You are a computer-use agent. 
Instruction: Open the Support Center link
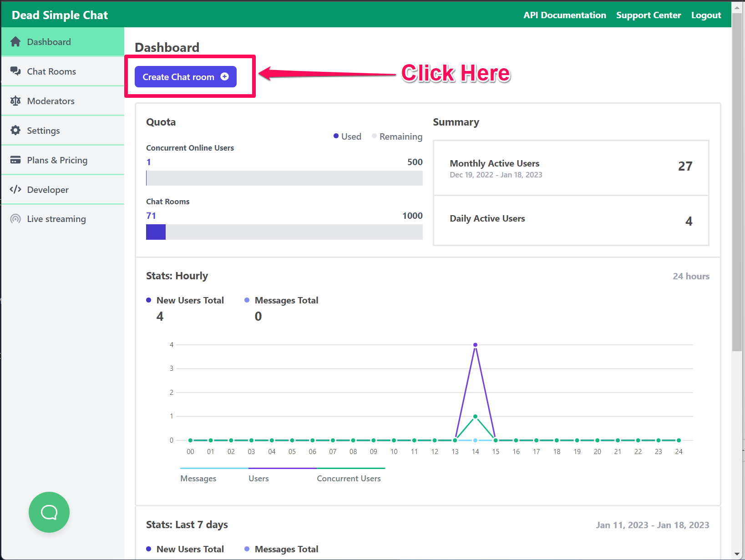[x=649, y=15]
